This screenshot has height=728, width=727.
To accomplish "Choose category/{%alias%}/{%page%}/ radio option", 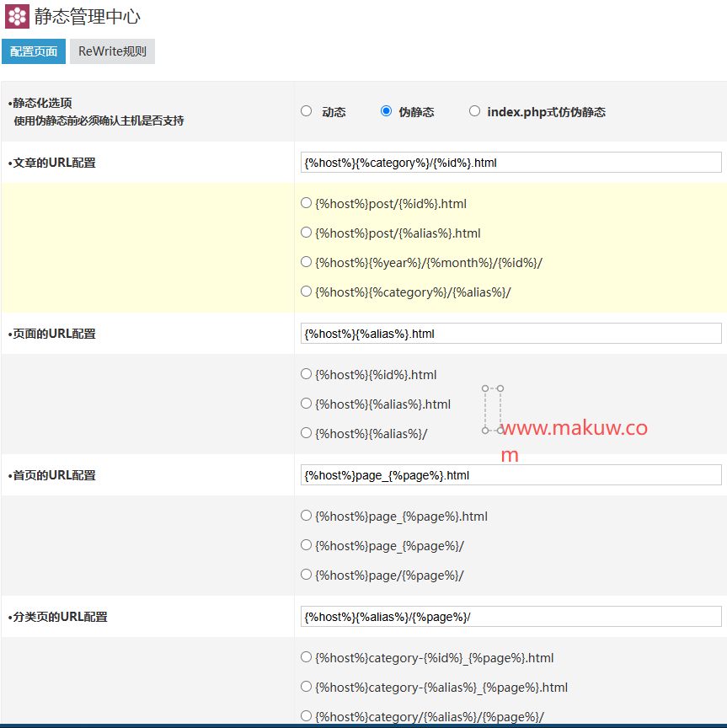I will coord(306,716).
